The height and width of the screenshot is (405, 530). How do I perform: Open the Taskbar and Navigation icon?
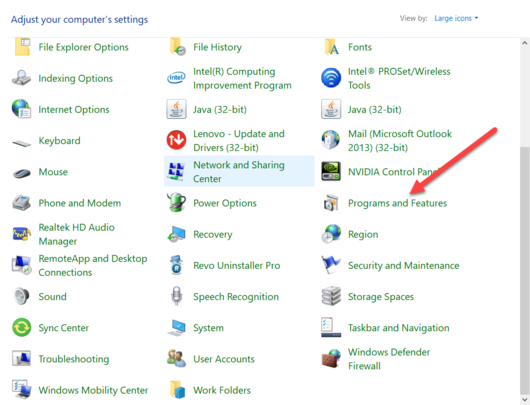(x=331, y=327)
